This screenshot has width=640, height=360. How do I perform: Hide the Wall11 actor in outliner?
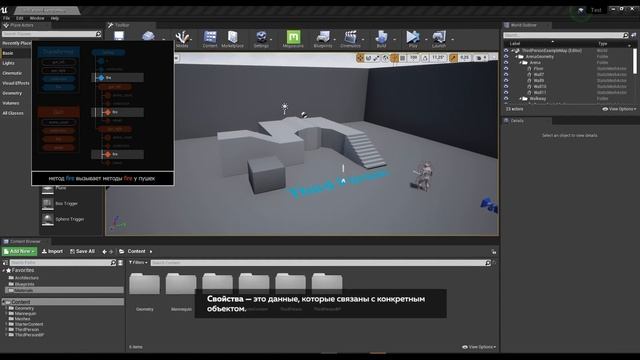click(x=506, y=93)
